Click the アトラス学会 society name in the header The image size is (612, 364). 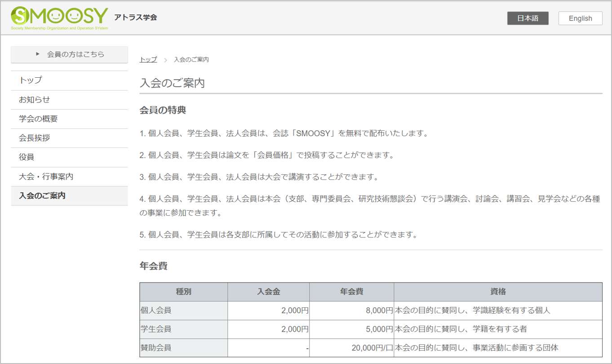pos(136,18)
